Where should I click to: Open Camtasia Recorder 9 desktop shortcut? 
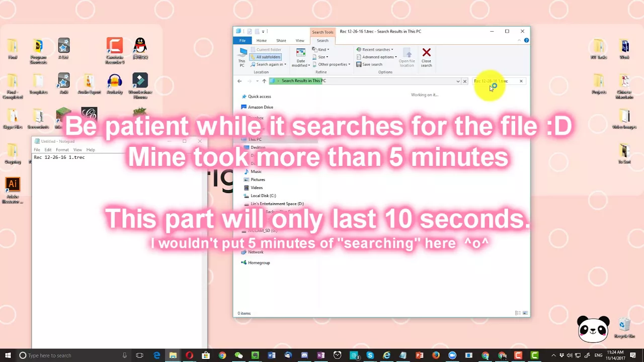click(x=115, y=51)
